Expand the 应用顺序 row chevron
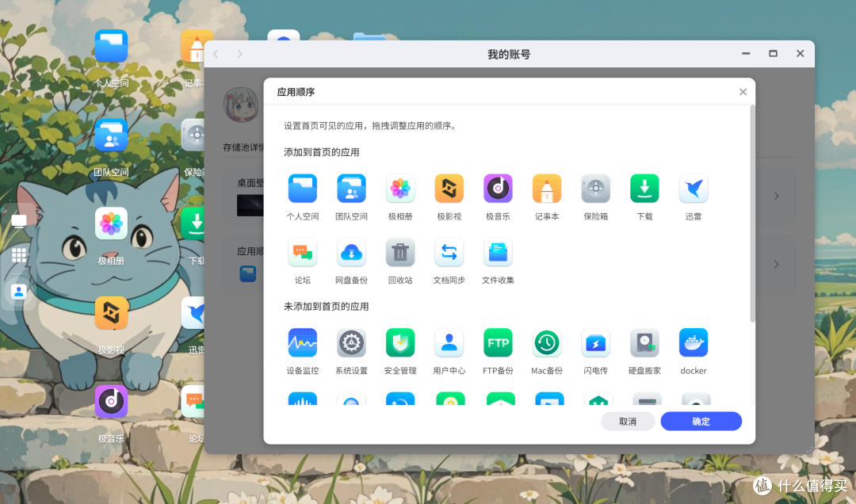Image resolution: width=856 pixels, height=504 pixels. [x=776, y=265]
